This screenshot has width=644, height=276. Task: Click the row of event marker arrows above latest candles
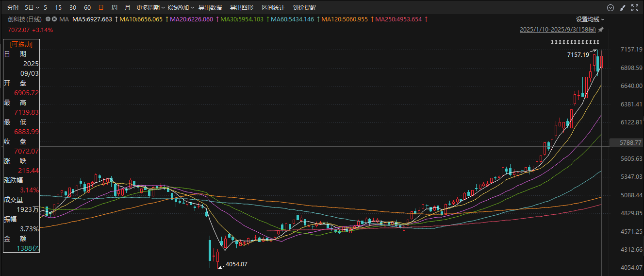[x=575, y=43]
